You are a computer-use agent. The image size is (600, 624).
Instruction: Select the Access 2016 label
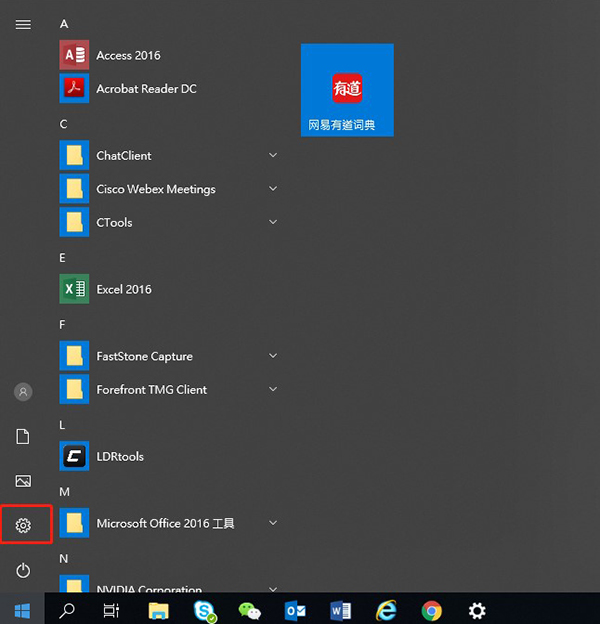click(129, 55)
